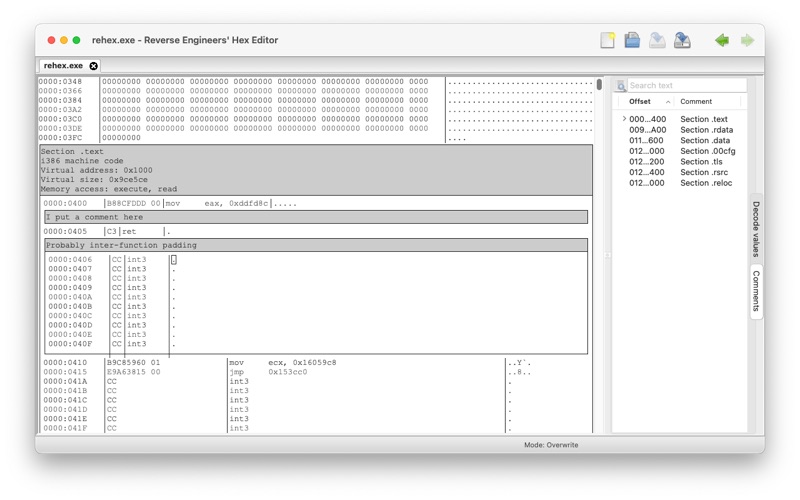Go forward with the green right arrow
This screenshot has width=800, height=500.
pyautogui.click(x=747, y=40)
